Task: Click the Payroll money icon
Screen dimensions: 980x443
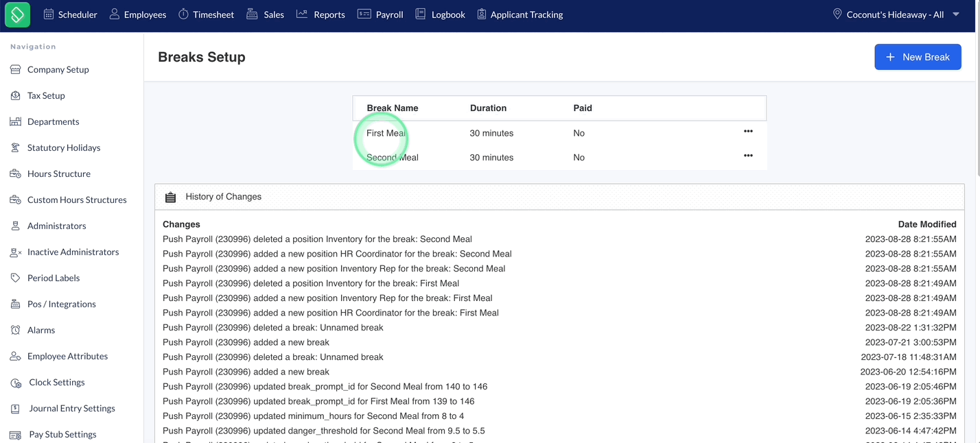Action: coord(364,14)
